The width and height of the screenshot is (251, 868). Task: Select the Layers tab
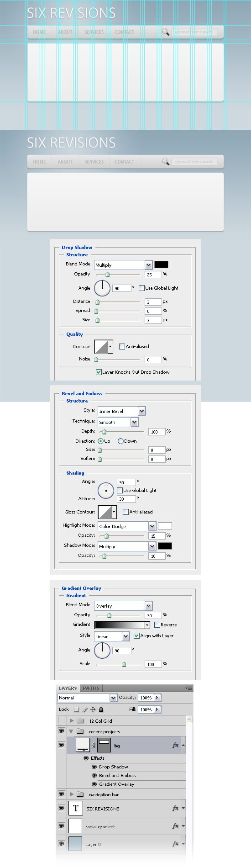pyautogui.click(x=68, y=688)
